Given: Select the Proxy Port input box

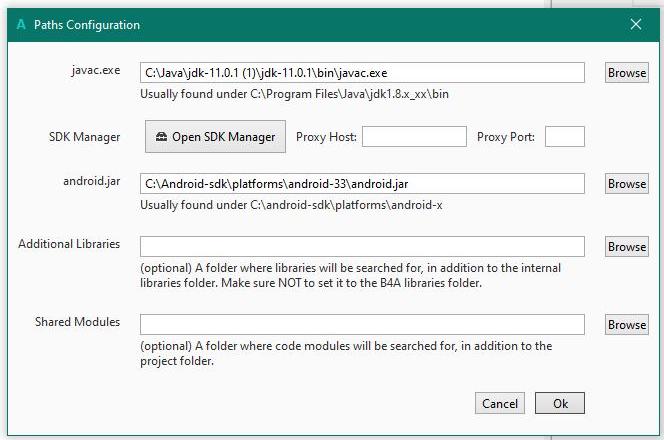Looking at the screenshot, I should [x=564, y=137].
